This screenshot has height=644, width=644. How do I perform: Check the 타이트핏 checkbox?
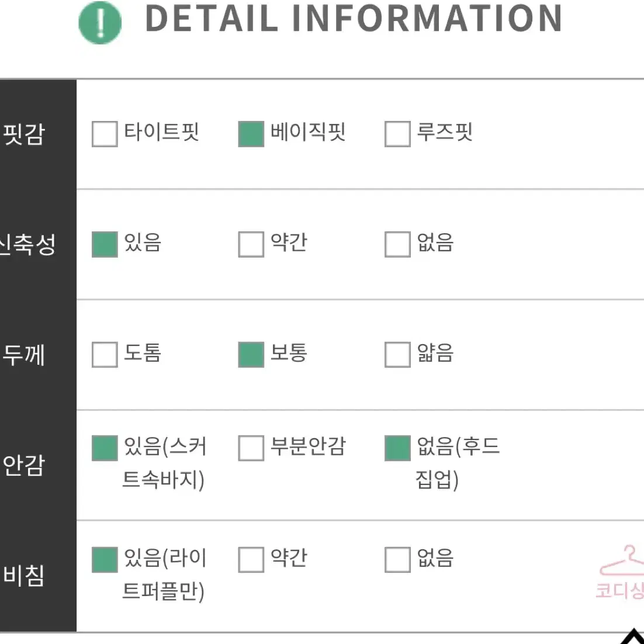[x=105, y=134]
